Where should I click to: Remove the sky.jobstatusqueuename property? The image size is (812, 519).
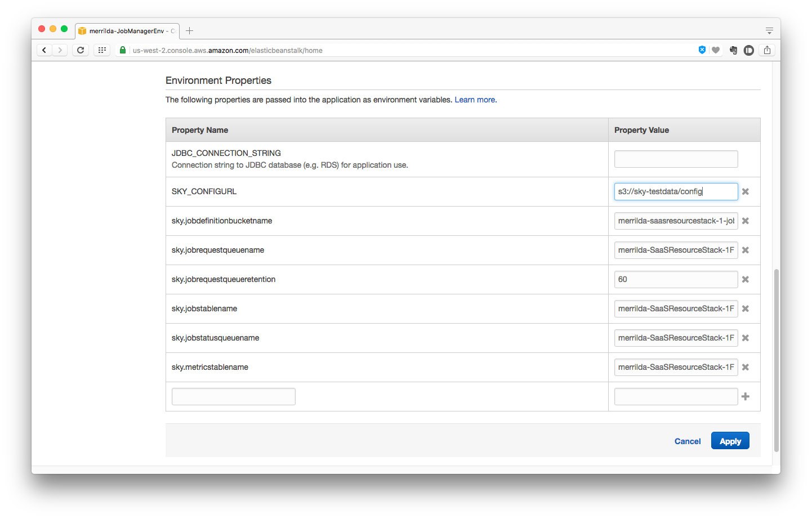click(746, 338)
